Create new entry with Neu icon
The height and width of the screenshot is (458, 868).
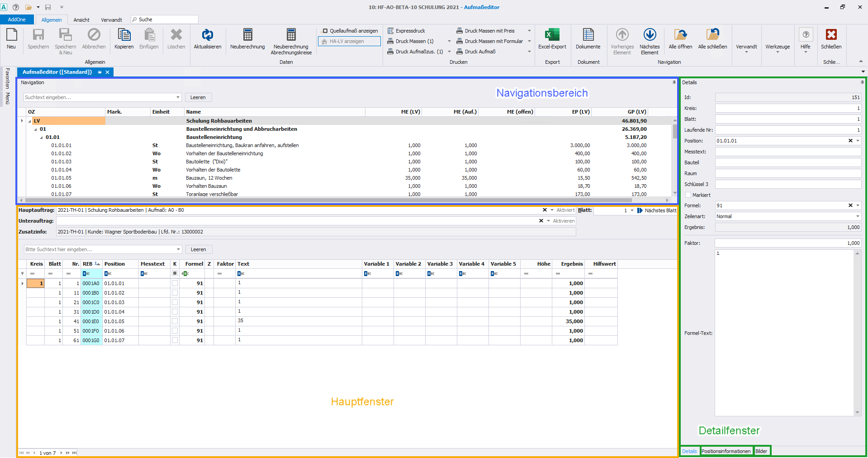(x=11, y=35)
